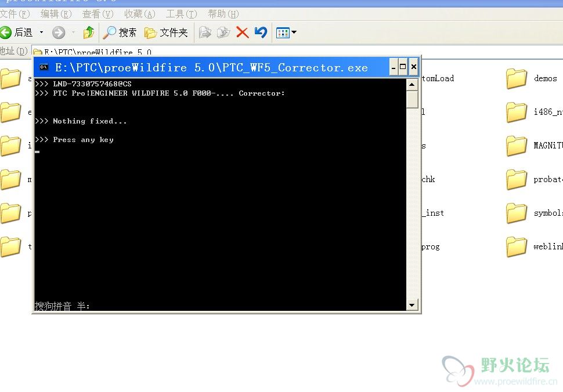563x392 pixels.
Task: Click 'Press any key' console line
Action: (74, 140)
